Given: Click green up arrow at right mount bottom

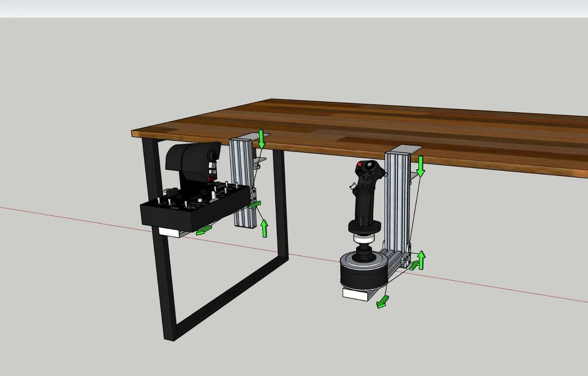Looking at the screenshot, I should [x=421, y=260].
